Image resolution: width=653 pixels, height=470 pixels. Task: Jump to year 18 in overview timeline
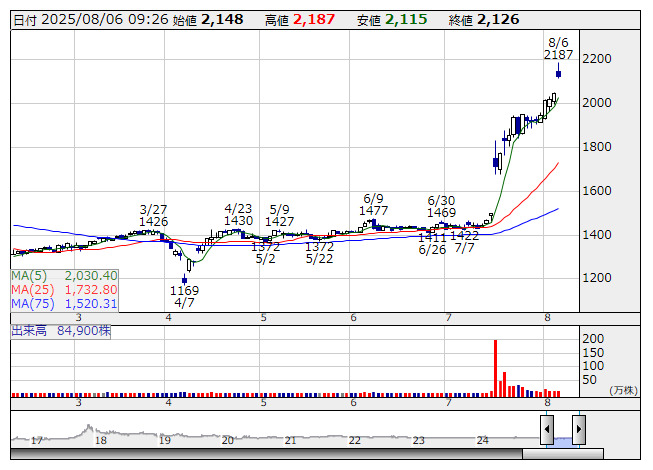tap(100, 440)
